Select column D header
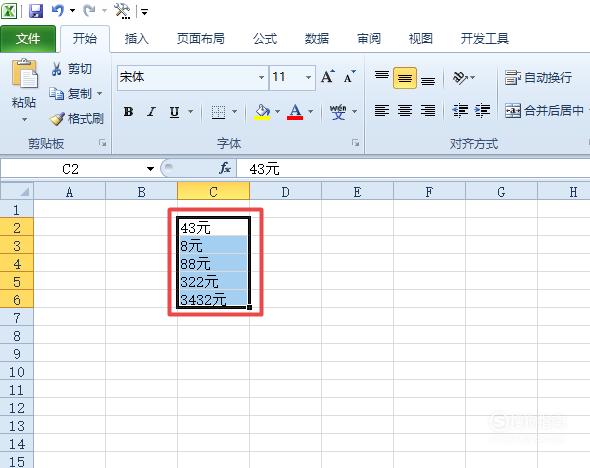 click(286, 191)
